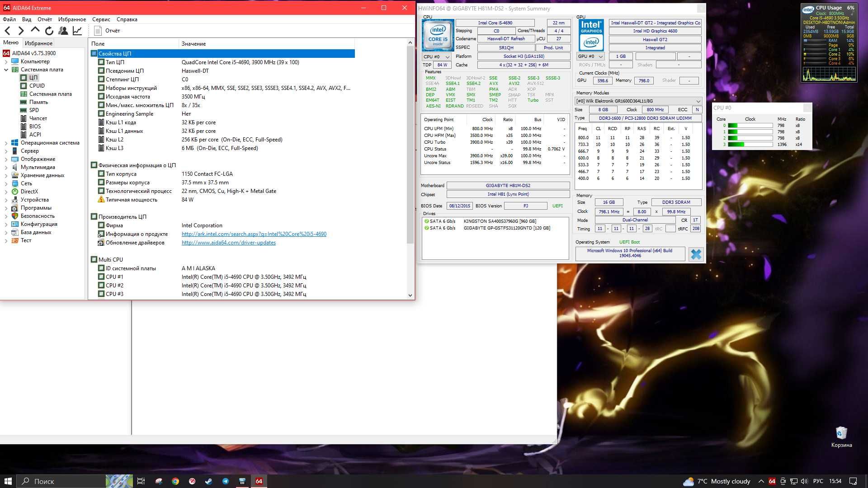Image resolution: width=868 pixels, height=488 pixels.
Task: Open the Корзина recycle bin icon
Action: [x=841, y=437]
